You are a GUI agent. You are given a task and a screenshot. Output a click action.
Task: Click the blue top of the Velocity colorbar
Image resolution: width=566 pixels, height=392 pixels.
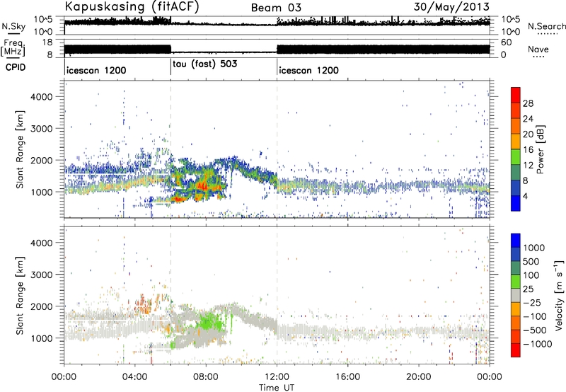click(516, 241)
